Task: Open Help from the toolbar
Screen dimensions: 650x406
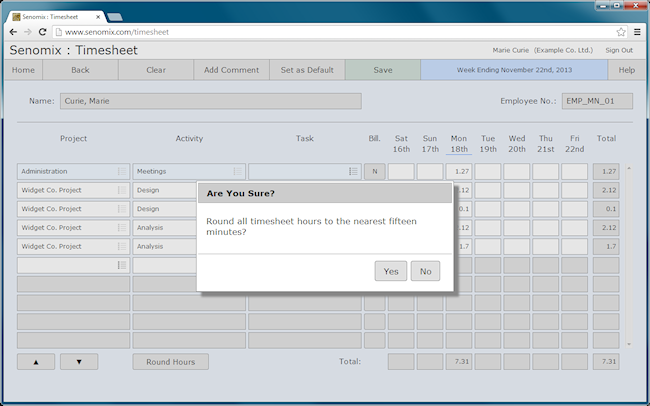Action: click(627, 70)
